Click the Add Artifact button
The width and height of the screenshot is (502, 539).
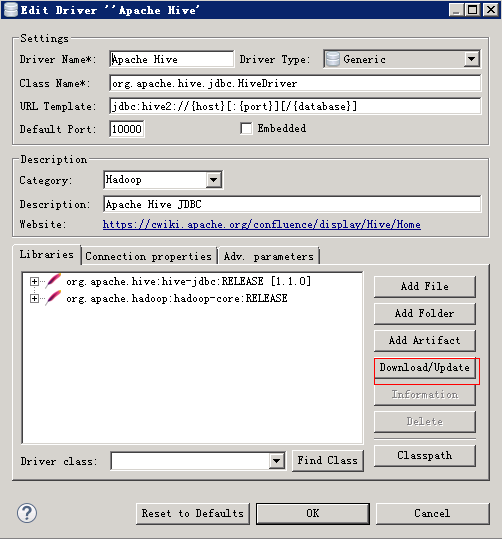pyautogui.click(x=425, y=341)
